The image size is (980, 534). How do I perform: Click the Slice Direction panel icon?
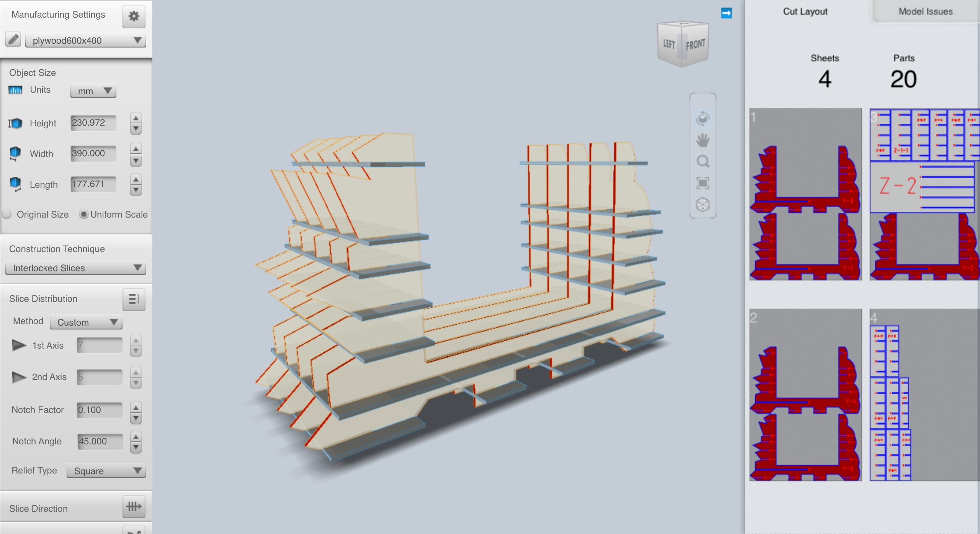click(134, 506)
